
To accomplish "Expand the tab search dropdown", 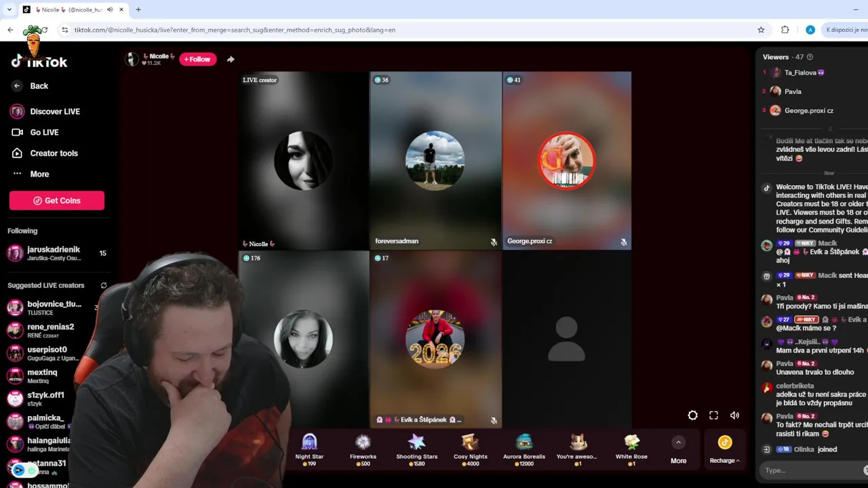I will (x=9, y=9).
